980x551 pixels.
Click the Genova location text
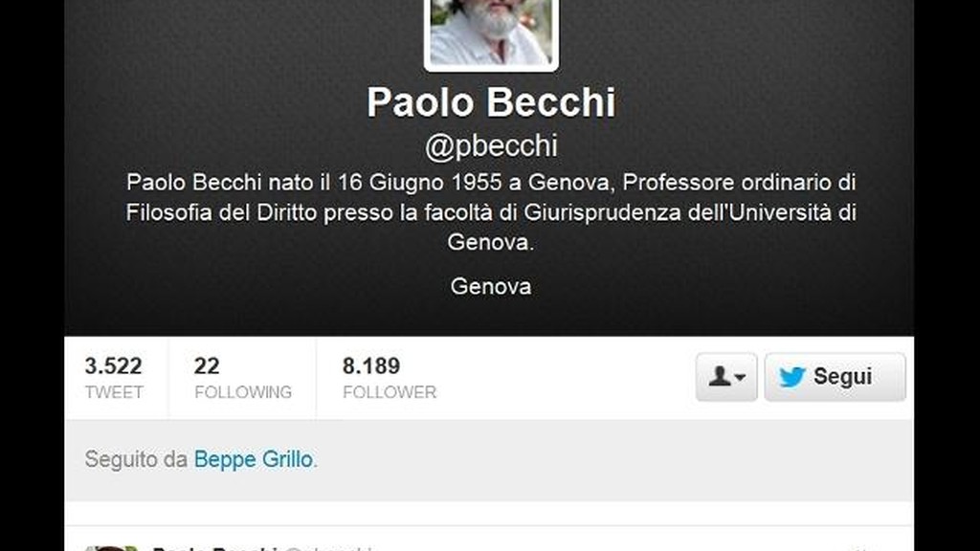tap(491, 286)
